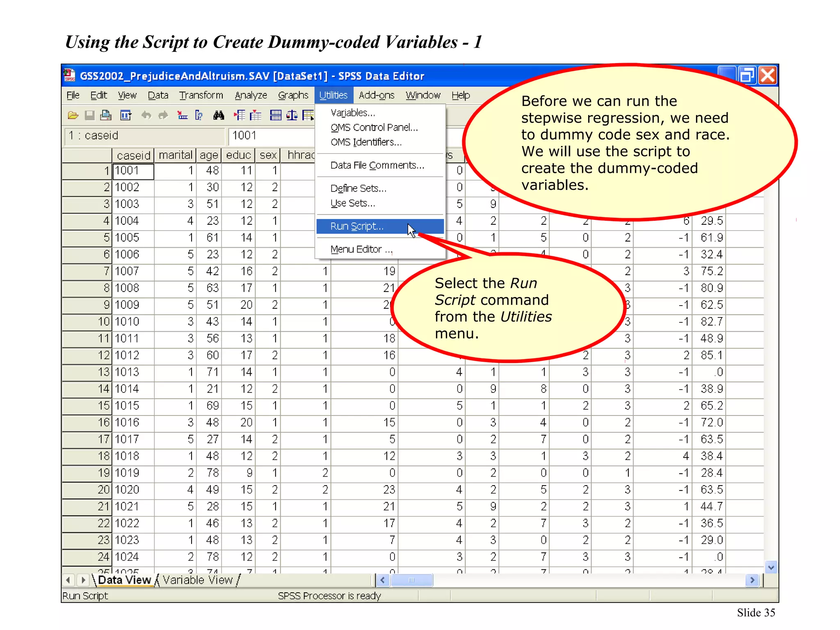This screenshot has width=840, height=630.
Task: Click the Print icon in the toolbar
Action: coord(106,116)
